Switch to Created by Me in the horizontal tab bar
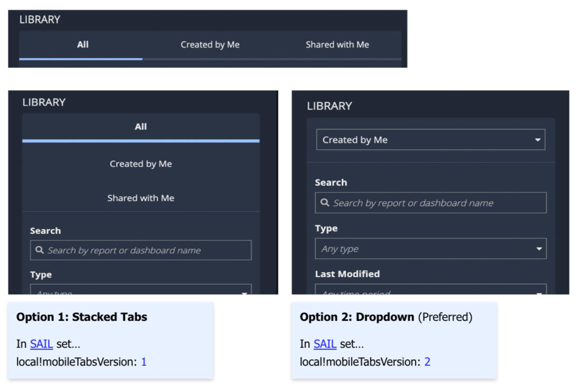The height and width of the screenshot is (392, 579). point(210,45)
